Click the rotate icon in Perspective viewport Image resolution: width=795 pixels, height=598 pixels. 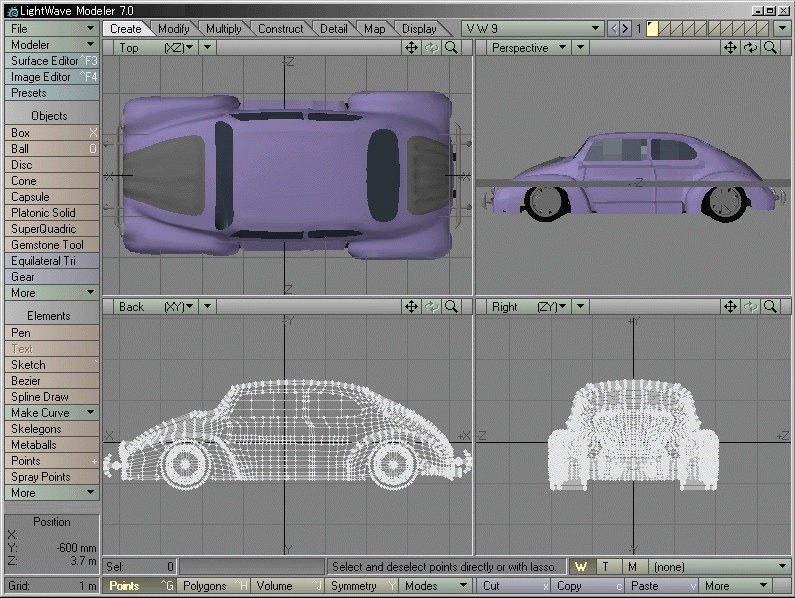click(751, 47)
